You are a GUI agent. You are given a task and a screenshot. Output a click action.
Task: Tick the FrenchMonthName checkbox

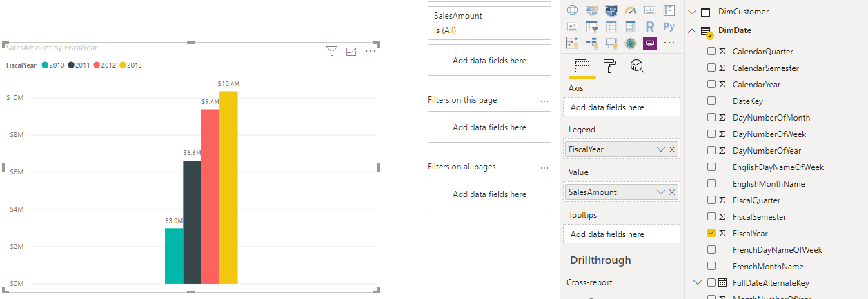coord(711,267)
